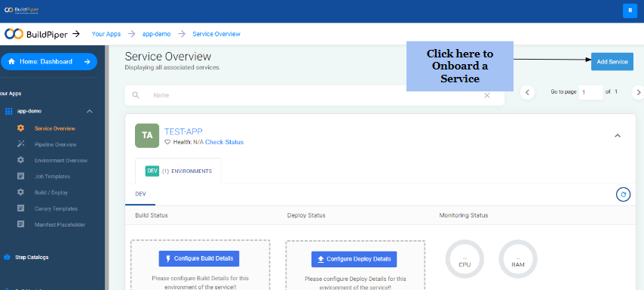Click arrow icon on Home: Dashboard button
Screen dimensions: 644x290
coord(87,62)
